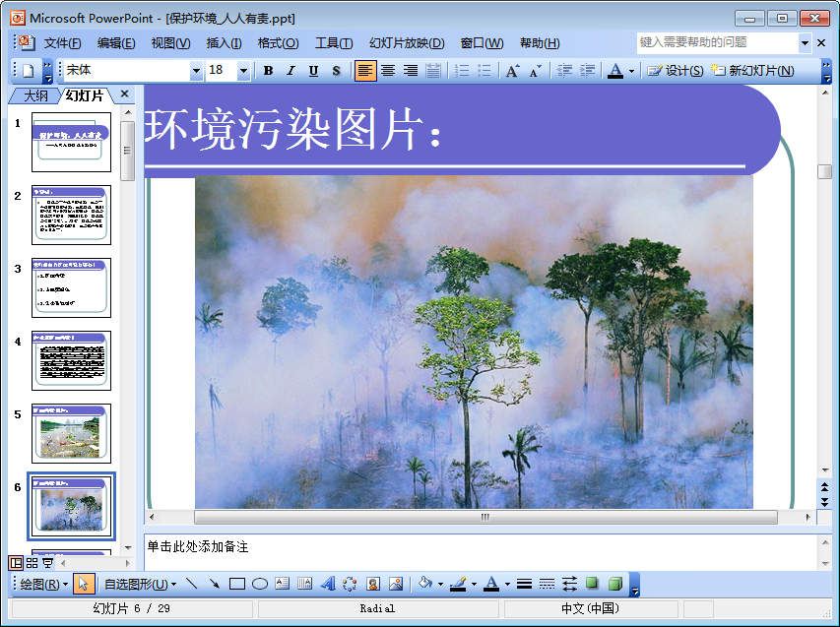Insert WordArt
The image size is (840, 627).
pos(327,584)
